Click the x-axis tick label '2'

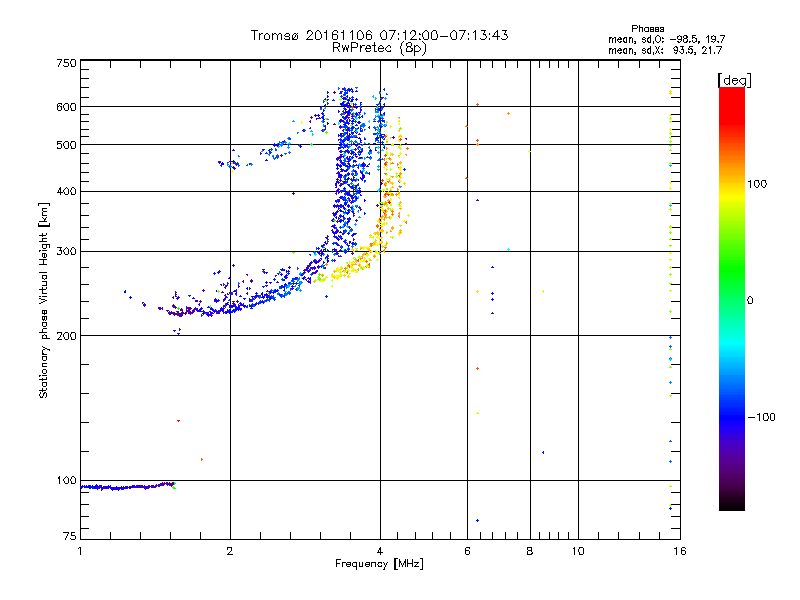(x=230, y=551)
